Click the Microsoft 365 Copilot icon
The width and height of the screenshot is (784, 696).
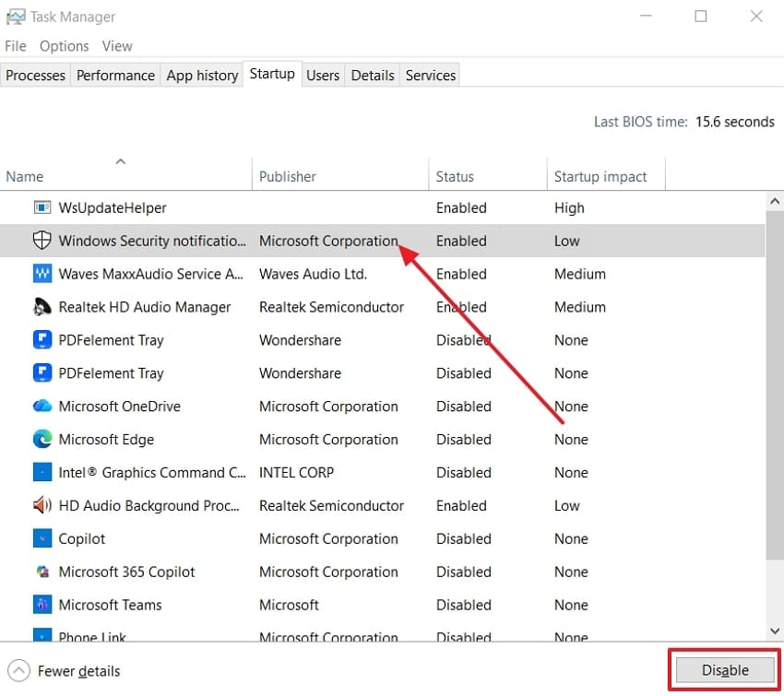(42, 572)
